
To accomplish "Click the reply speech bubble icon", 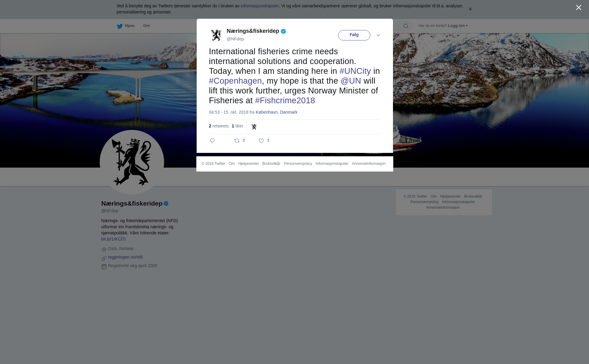I will tap(212, 141).
